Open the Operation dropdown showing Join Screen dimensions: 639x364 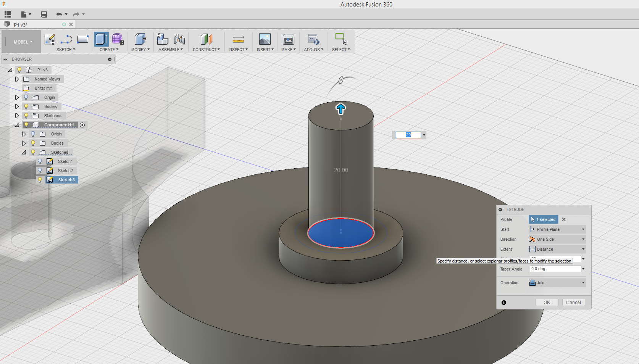[x=557, y=283]
